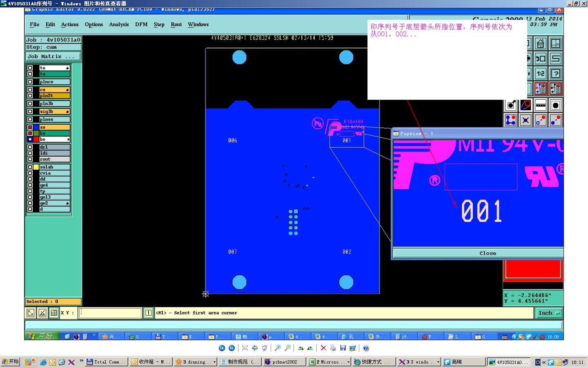
Task: Click the black and red net layers icon
Action: pos(556,88)
